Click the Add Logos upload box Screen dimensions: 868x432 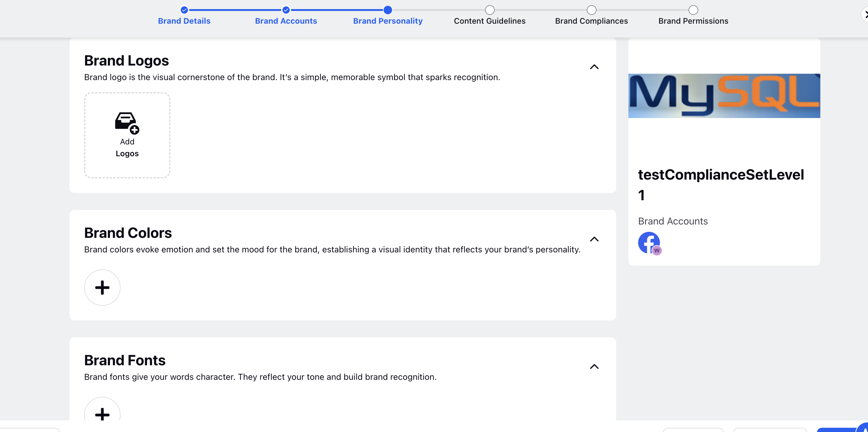127,135
